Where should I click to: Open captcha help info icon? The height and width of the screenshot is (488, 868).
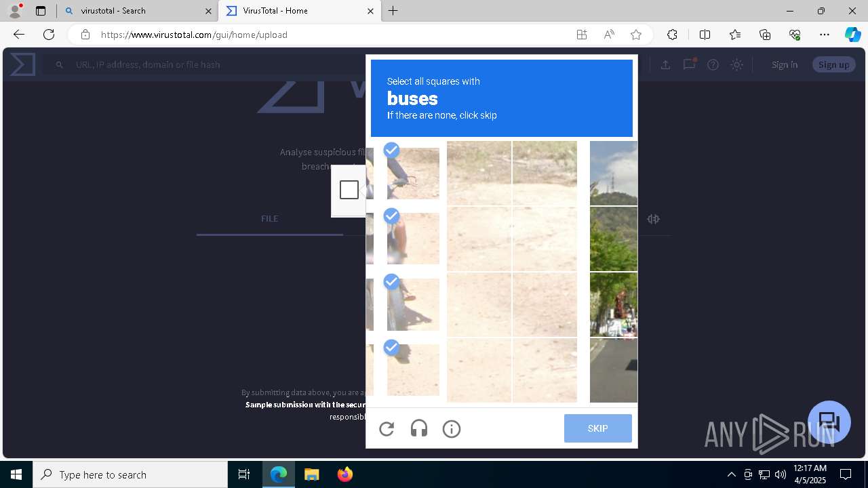452,429
